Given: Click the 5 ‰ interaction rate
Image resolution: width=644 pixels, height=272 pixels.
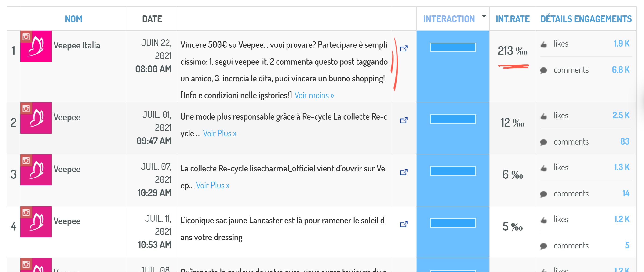Looking at the screenshot, I should point(513,226).
